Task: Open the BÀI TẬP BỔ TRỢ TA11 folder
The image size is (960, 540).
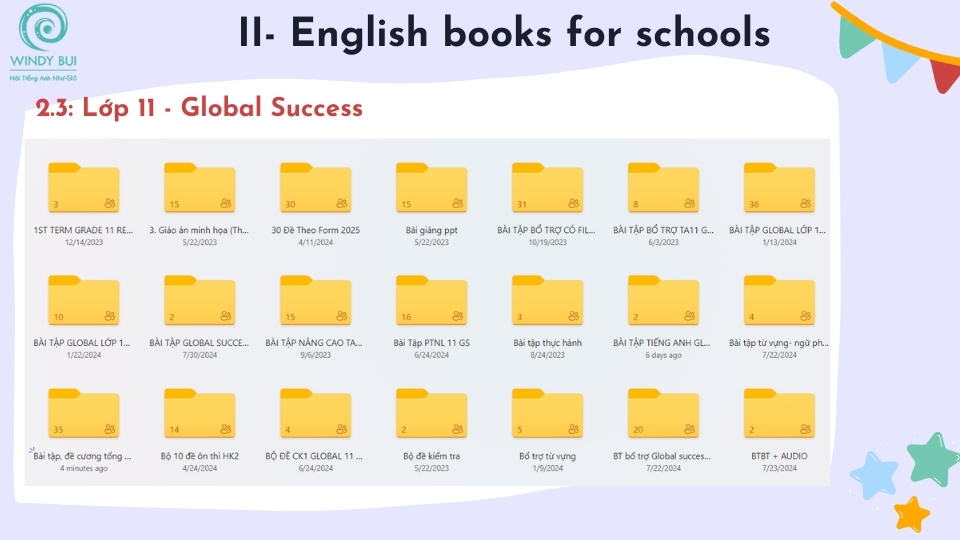Action: coord(663,189)
